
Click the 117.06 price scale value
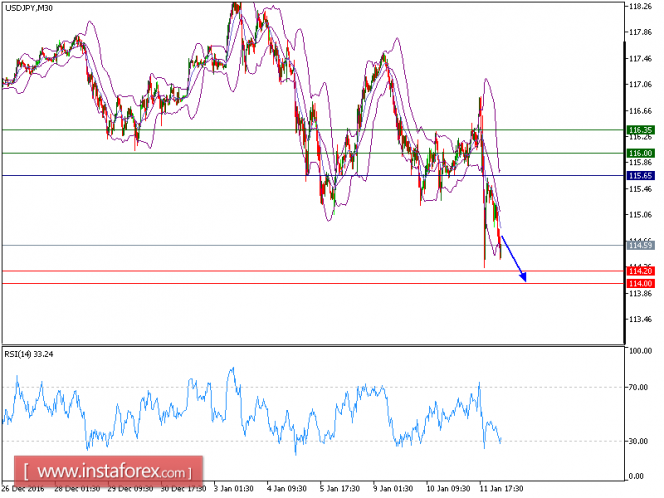(640, 85)
